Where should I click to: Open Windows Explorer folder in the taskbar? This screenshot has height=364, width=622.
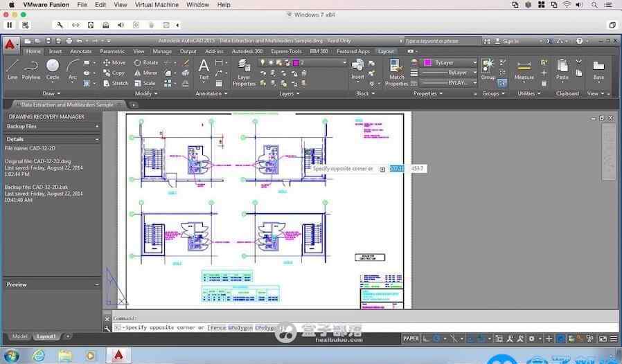point(65,355)
